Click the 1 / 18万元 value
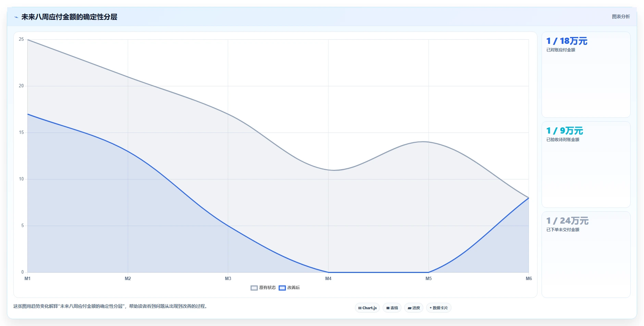Screen dimensions: 644x326 pyautogui.click(x=567, y=41)
